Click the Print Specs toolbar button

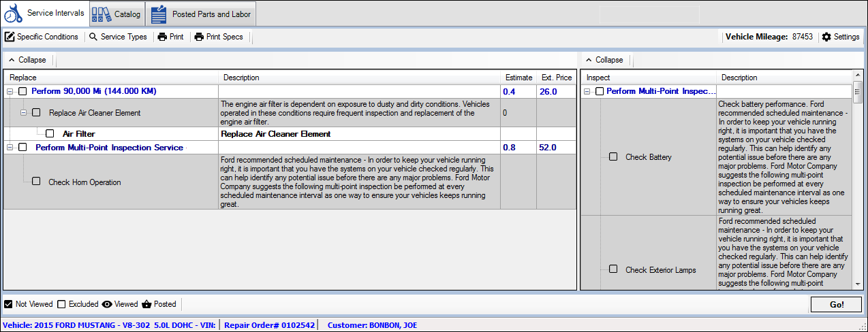click(219, 37)
